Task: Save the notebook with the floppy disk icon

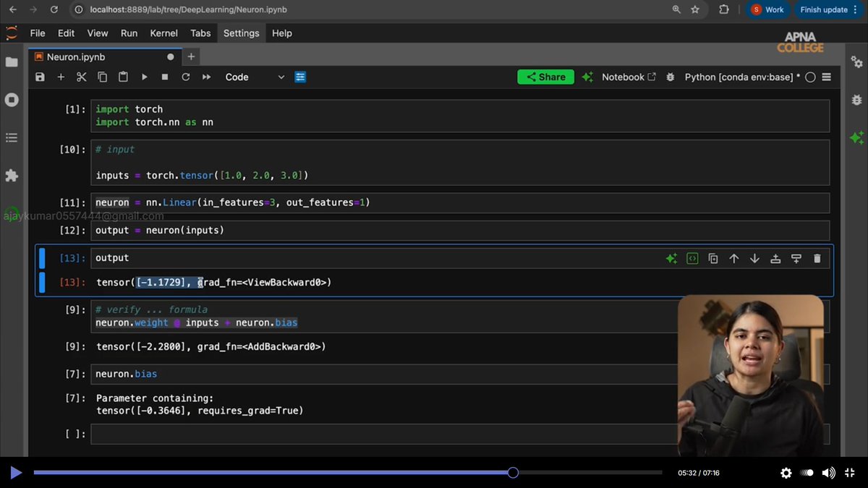Action: (x=40, y=77)
